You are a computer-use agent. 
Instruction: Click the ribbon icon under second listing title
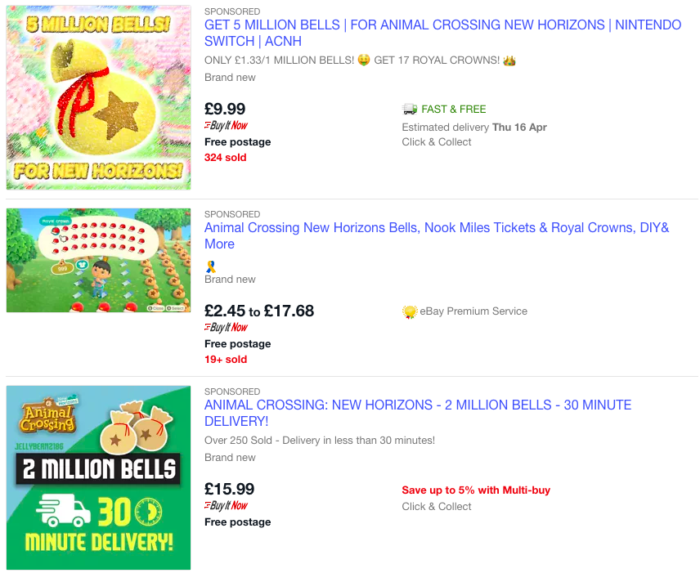210,266
